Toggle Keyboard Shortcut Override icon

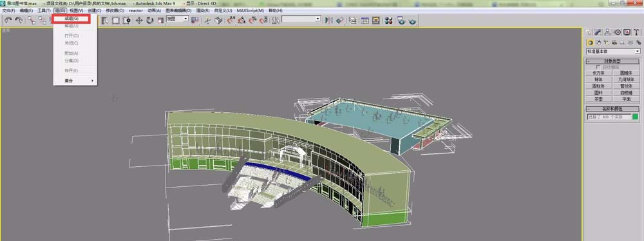(218, 20)
